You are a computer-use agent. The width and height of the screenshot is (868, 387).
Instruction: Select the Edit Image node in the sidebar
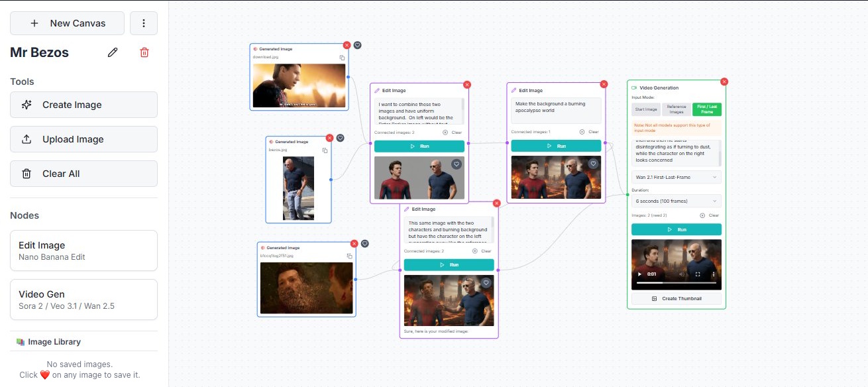coord(83,250)
